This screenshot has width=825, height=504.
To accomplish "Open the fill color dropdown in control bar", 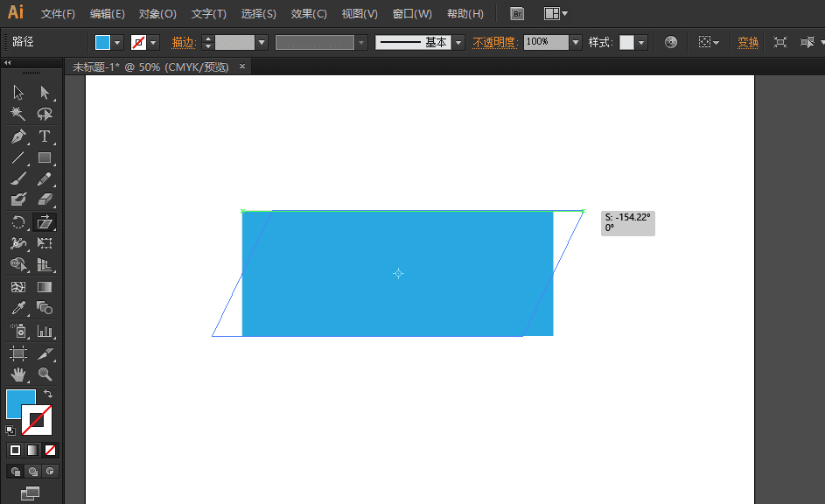I will pyautogui.click(x=117, y=43).
